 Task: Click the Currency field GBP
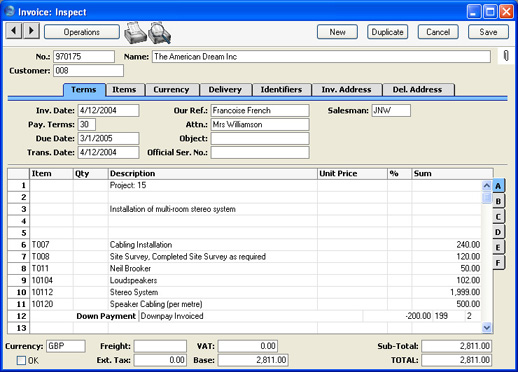pos(66,346)
